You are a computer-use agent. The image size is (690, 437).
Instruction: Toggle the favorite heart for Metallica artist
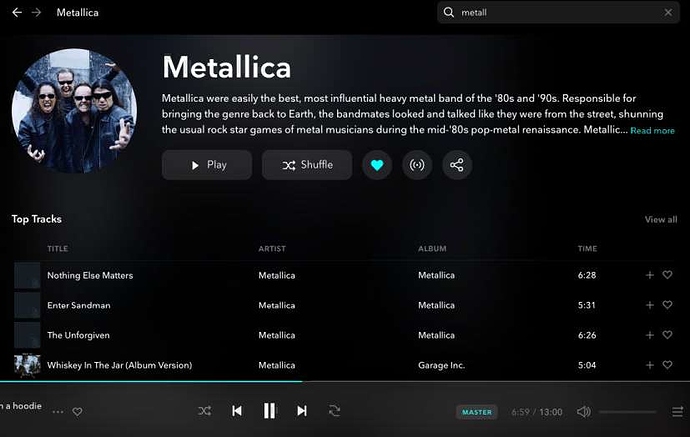click(x=377, y=165)
